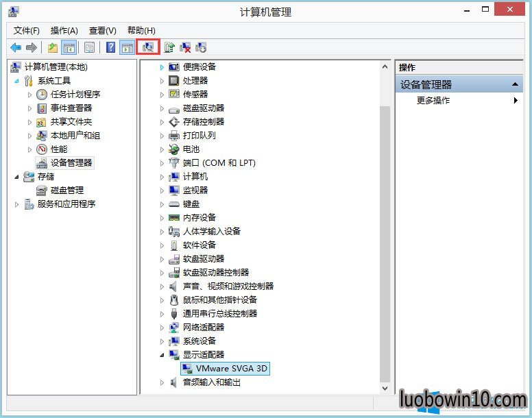Click the uninstall device icon with red X
Viewport: 532px width, 418px height.
(x=185, y=47)
